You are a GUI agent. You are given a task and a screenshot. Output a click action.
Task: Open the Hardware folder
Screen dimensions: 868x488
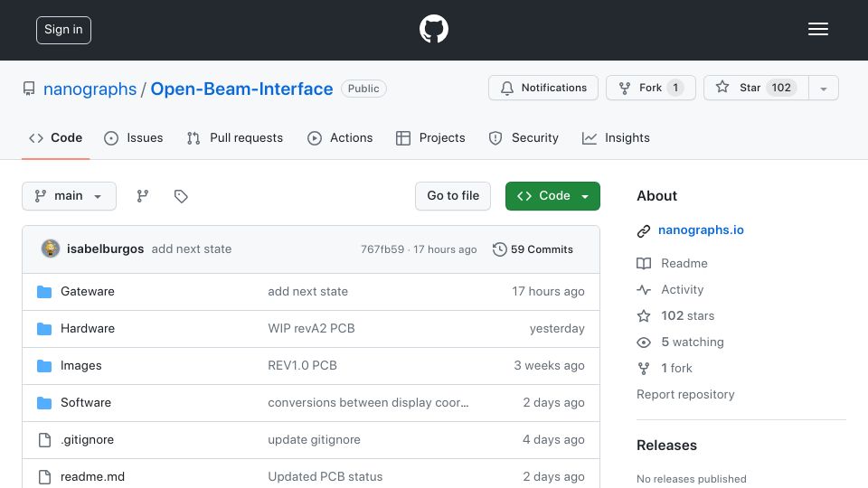tap(88, 329)
